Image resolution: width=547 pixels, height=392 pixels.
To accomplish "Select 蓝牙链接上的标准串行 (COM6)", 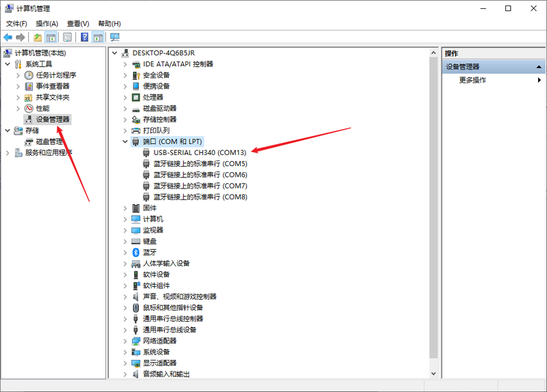I will tap(200, 175).
